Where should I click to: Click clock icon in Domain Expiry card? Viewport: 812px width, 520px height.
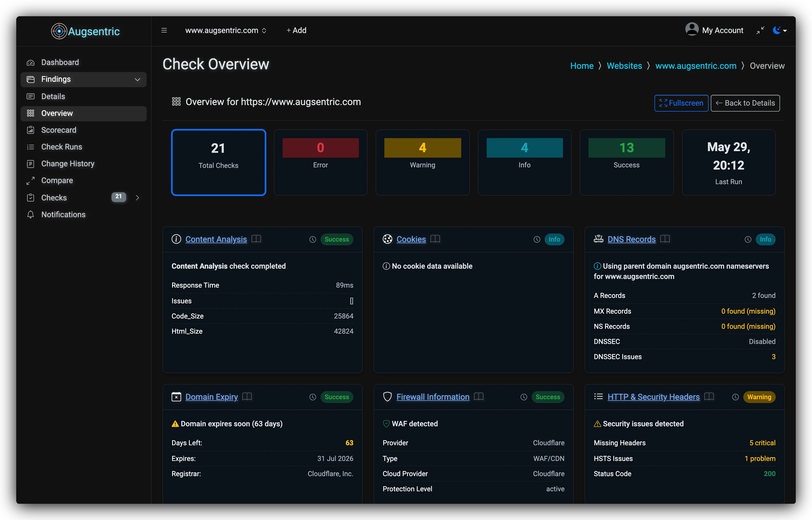tap(313, 397)
